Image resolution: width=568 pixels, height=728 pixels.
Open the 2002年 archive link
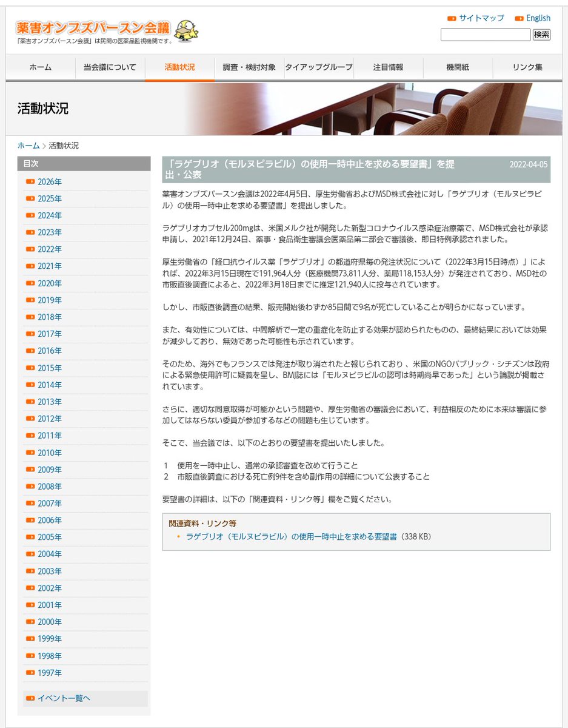point(50,588)
